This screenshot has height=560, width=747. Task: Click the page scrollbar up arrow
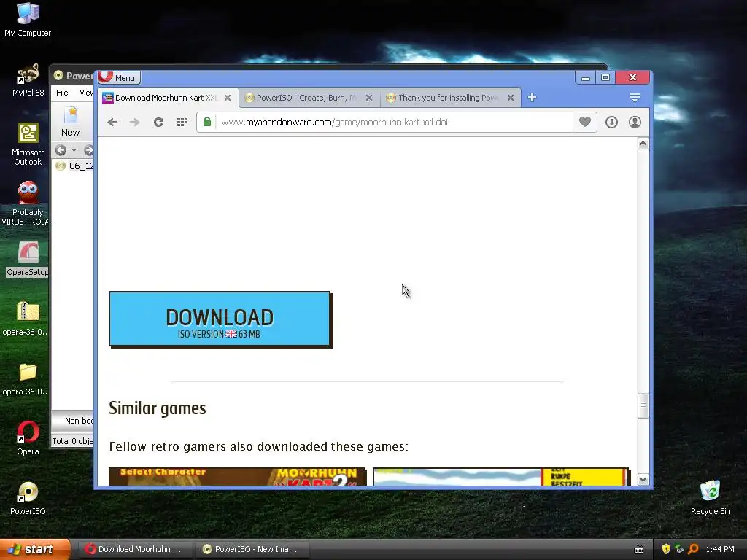(643, 144)
